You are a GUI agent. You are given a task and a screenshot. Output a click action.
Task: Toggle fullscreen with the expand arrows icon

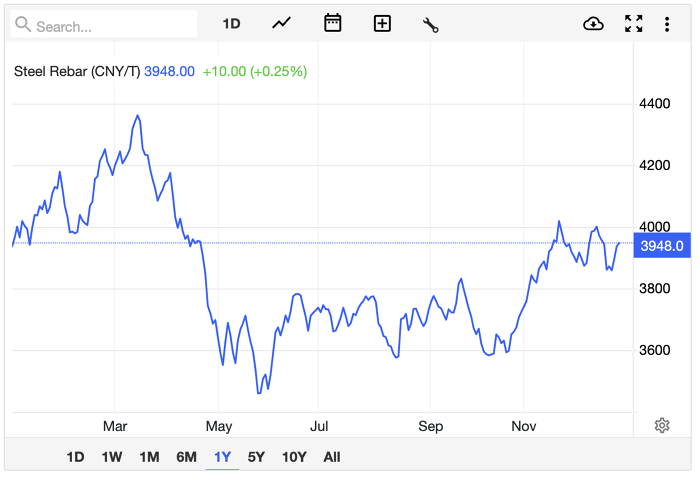point(633,24)
